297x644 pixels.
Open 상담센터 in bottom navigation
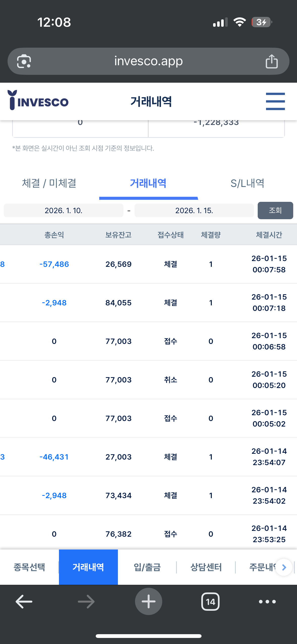tap(206, 567)
